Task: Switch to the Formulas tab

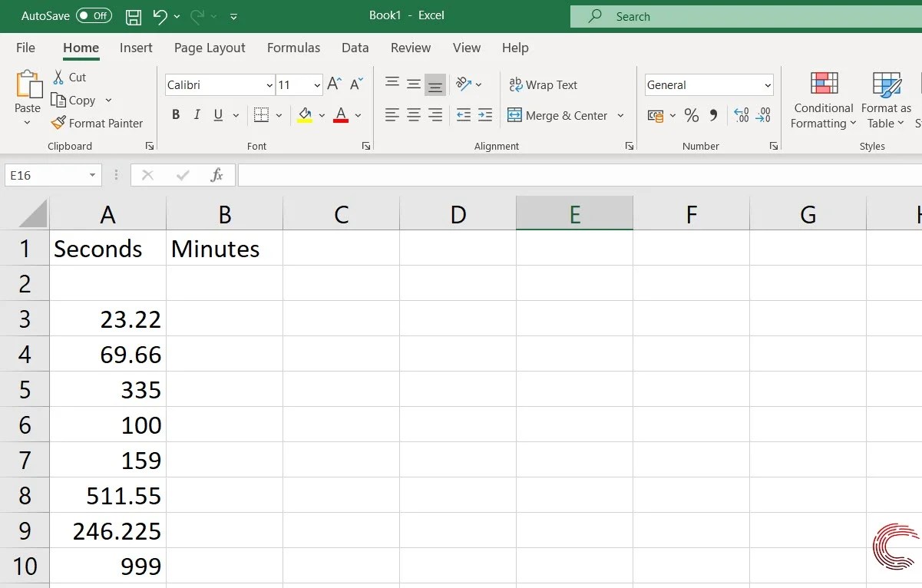Action: click(x=293, y=48)
